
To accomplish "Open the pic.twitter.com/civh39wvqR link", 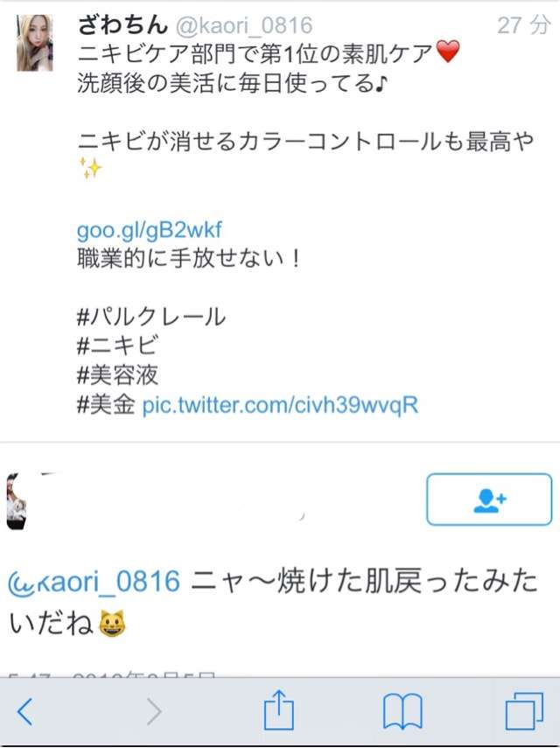I will pos(281,405).
